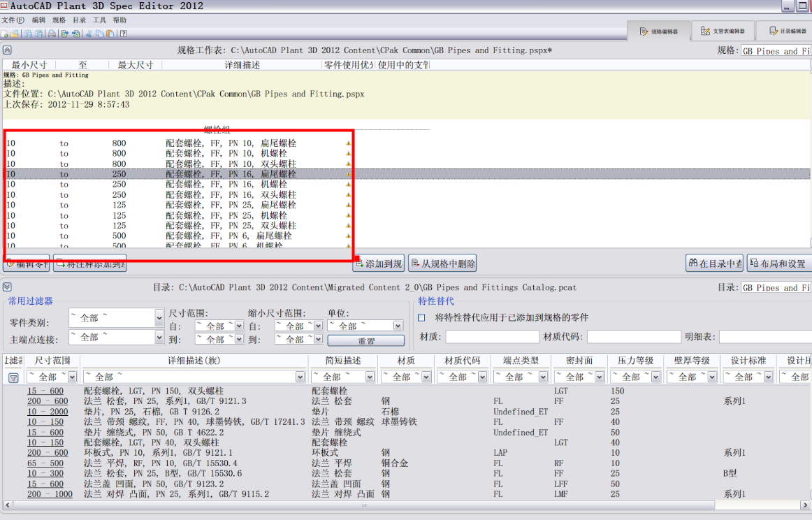Click the 200 - 1000 size range link

(50, 494)
